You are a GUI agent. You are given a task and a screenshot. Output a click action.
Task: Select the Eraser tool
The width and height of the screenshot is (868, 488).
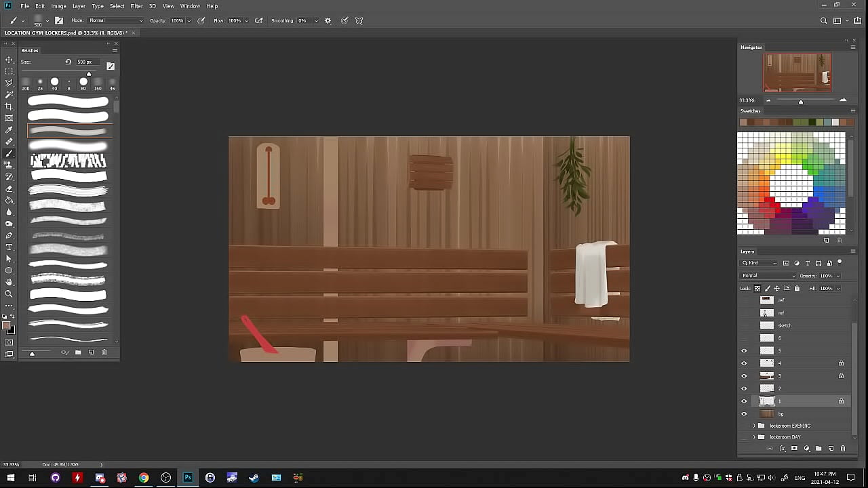9,188
